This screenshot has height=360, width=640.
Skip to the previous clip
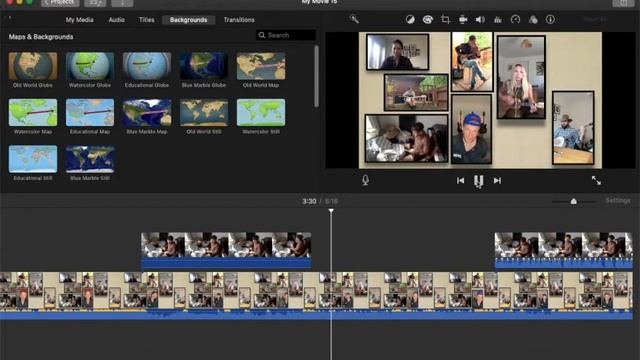(460, 180)
